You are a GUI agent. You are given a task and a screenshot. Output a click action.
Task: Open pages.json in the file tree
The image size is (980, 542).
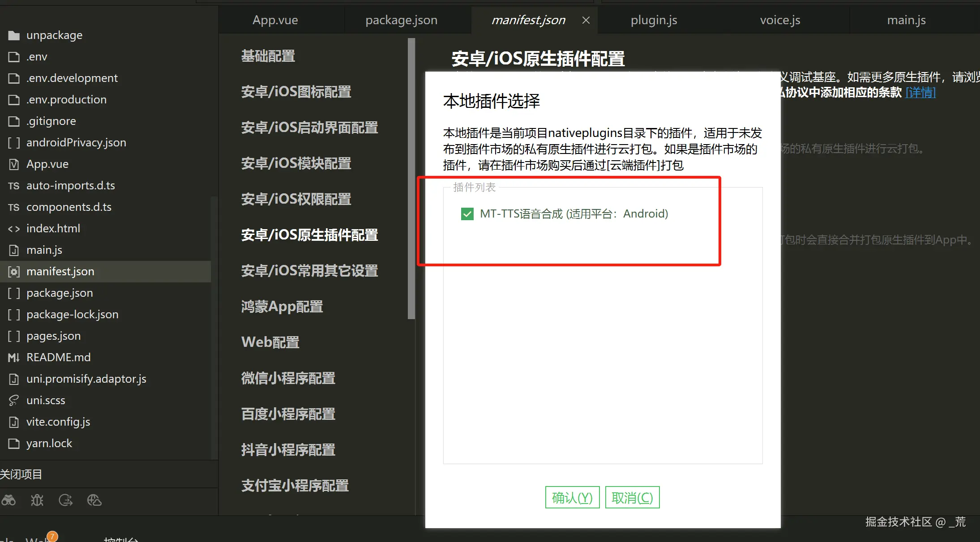click(53, 336)
